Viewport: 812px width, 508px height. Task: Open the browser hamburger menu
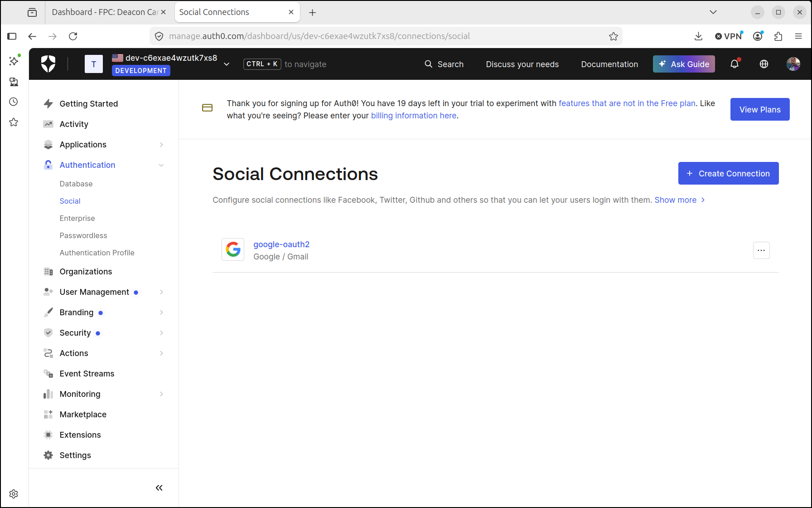798,36
